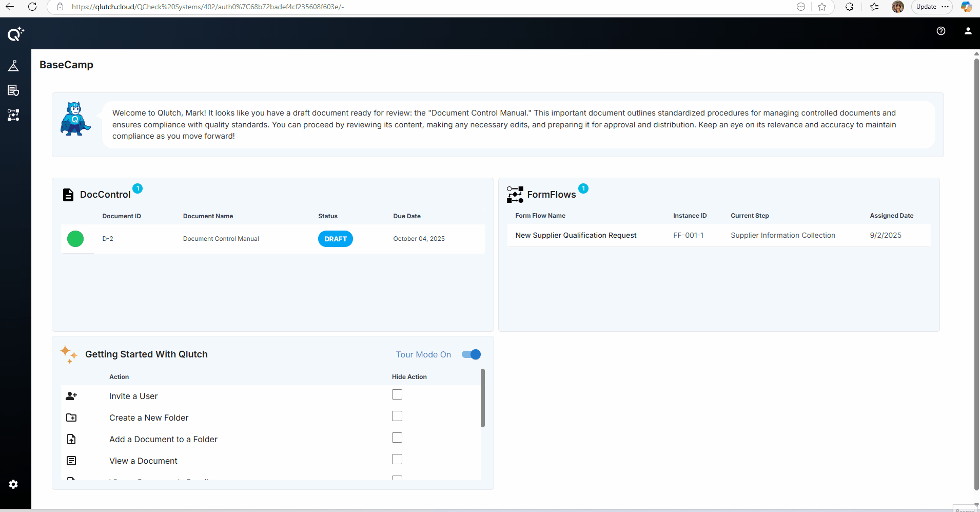Check Hide Action for Create a New Folder
This screenshot has width=980, height=512.
397,416
